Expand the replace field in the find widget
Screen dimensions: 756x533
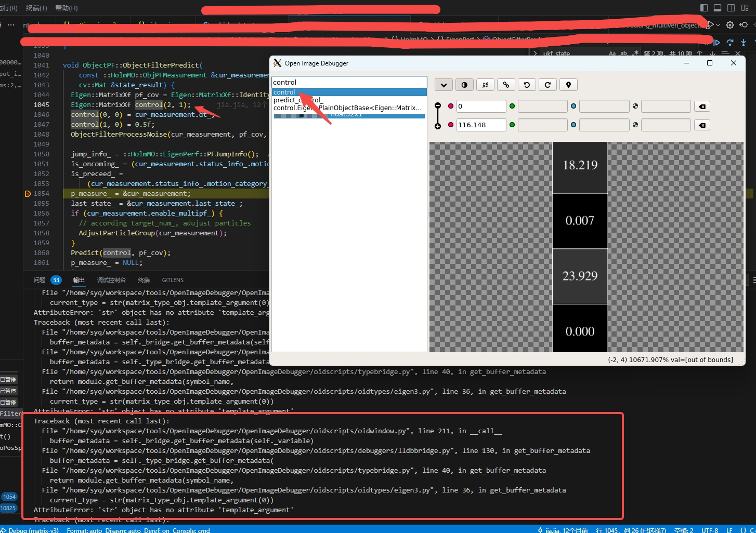535,53
